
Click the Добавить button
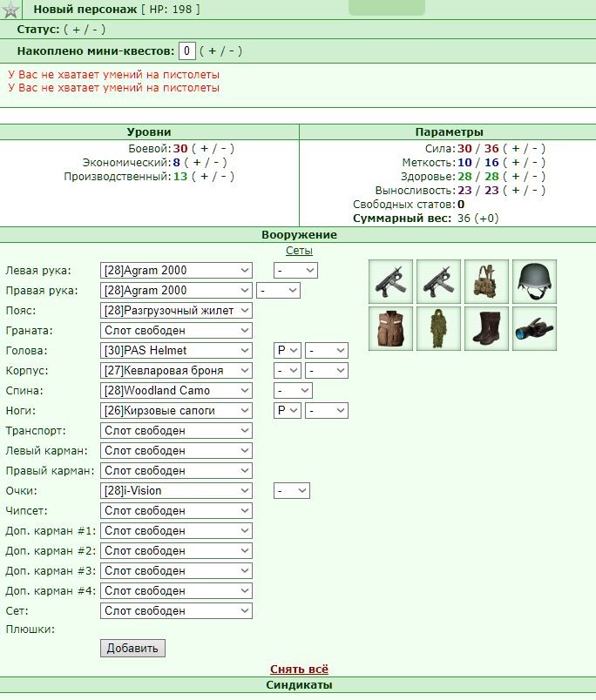coord(132,649)
